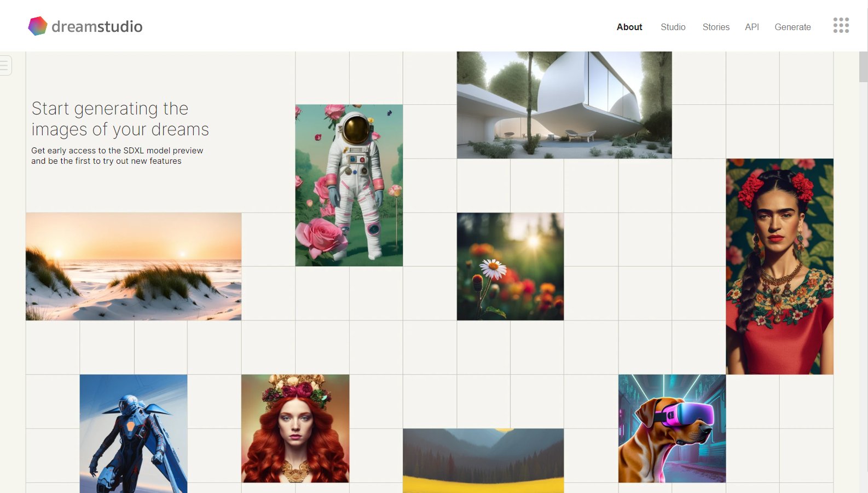The width and height of the screenshot is (868, 493).
Task: Open the white futuristic house image
Action: click(564, 105)
